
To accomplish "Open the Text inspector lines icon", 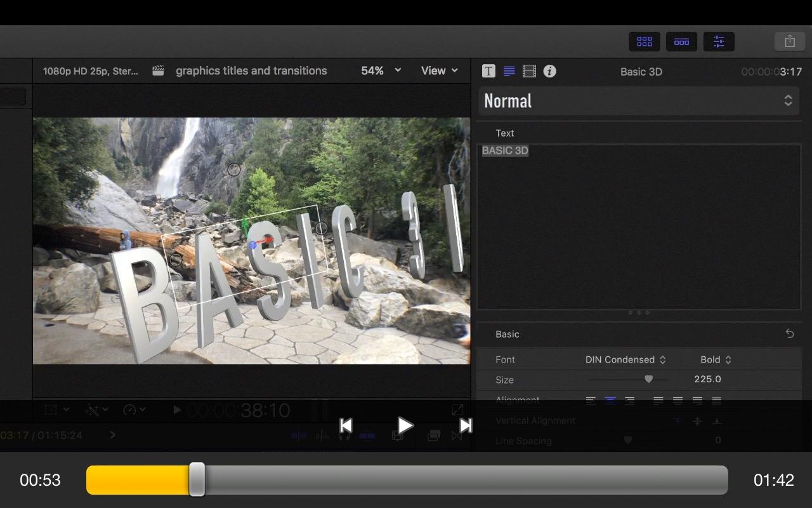I will pos(509,71).
